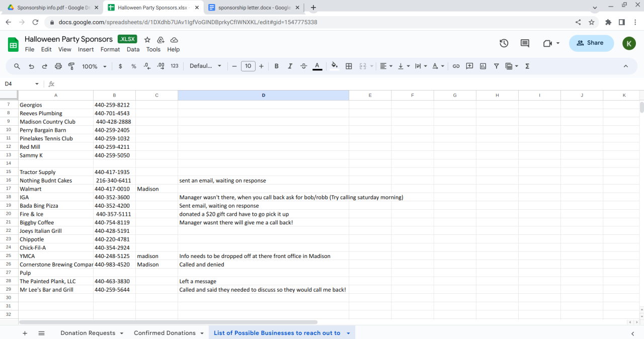This screenshot has height=339, width=644.
Task: Reload the page
Action: pyautogui.click(x=35, y=22)
